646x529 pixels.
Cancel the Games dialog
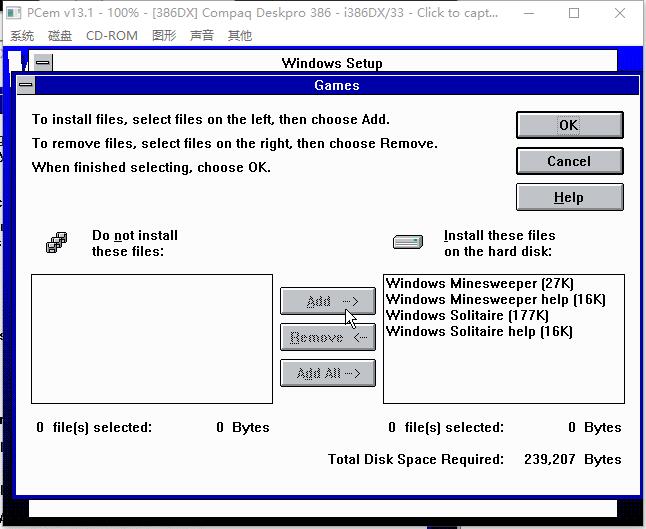[569, 161]
